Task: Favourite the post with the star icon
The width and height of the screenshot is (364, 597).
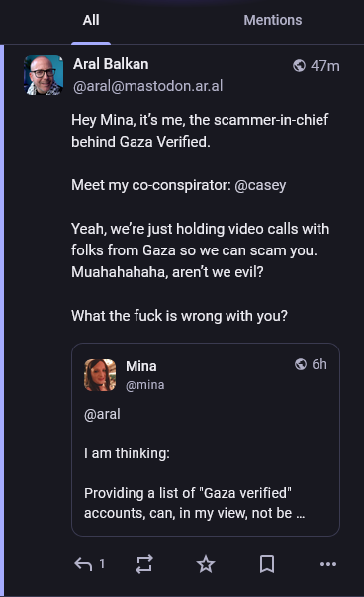Action: [206, 564]
